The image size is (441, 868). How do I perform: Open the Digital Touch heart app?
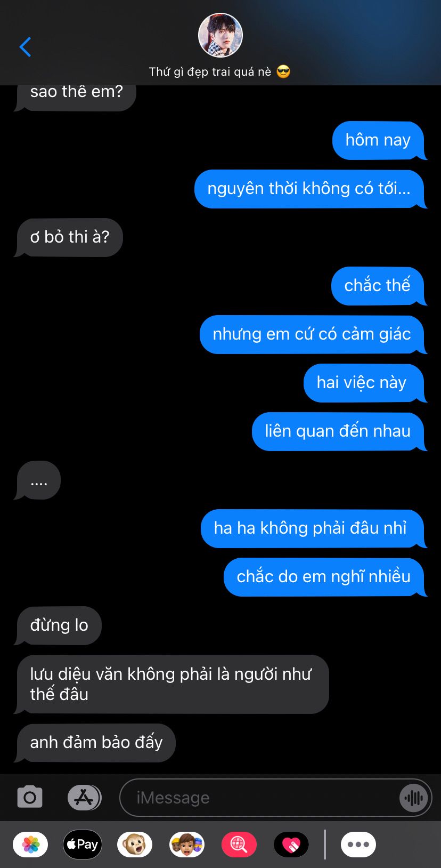(x=291, y=845)
